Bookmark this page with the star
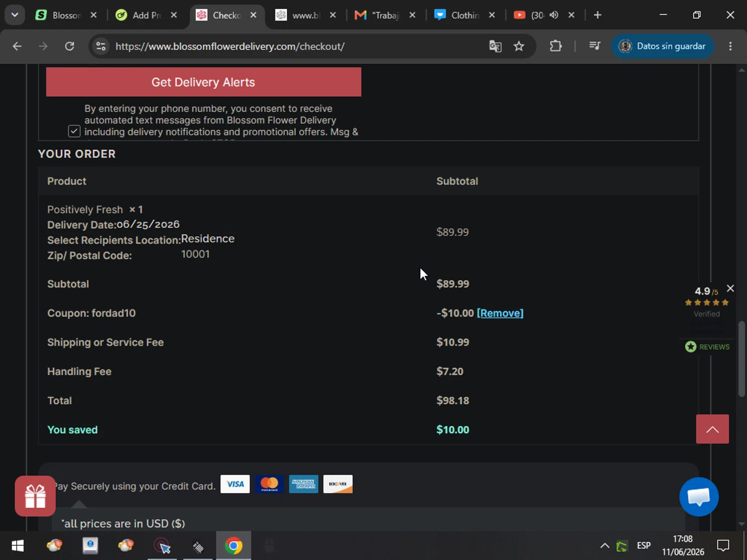Image resolution: width=747 pixels, height=560 pixels. [x=519, y=46]
